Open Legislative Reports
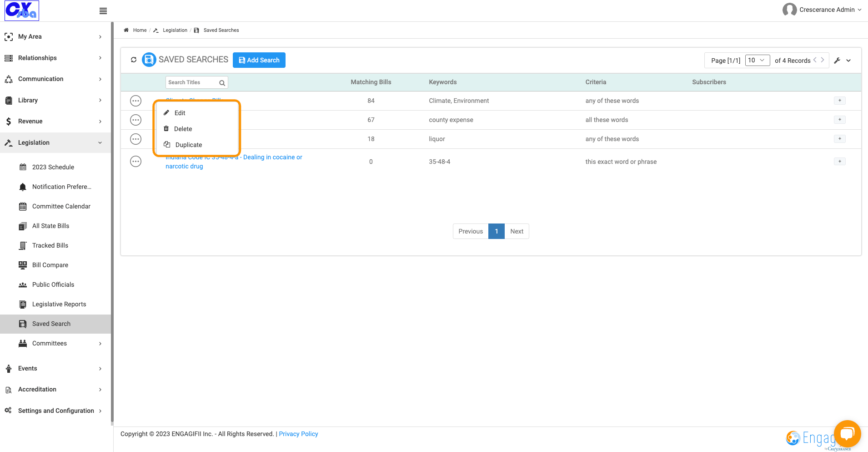 (x=54, y=304)
